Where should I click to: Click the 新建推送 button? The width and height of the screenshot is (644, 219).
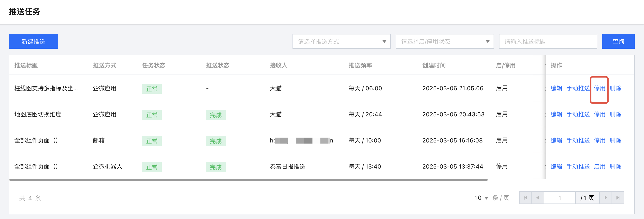[33, 41]
